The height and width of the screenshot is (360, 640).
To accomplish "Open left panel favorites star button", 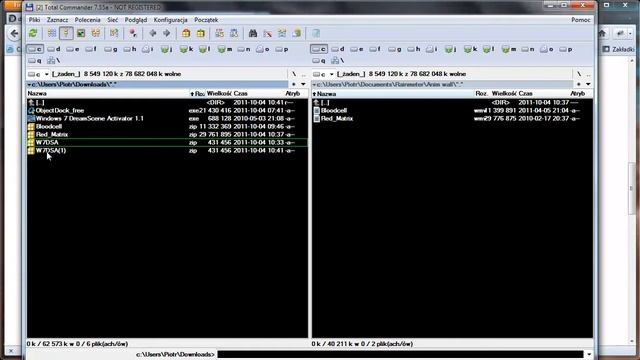I will 293,84.
